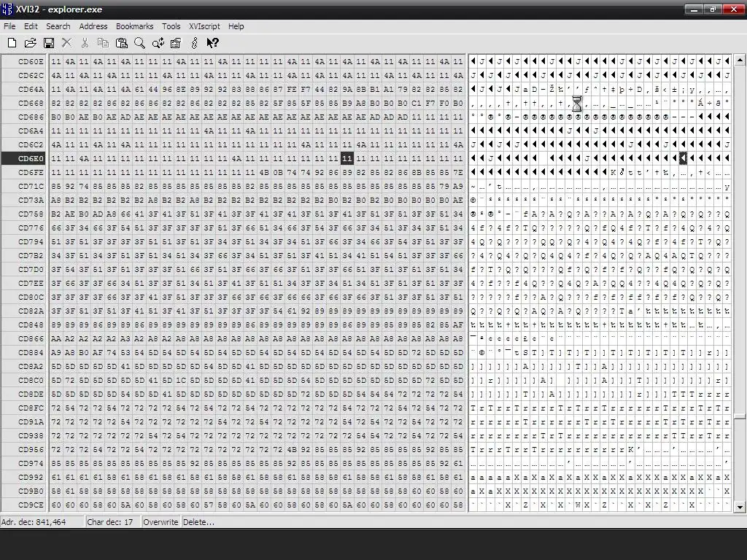Click address label CD91A
747x560 pixels.
tap(31, 421)
